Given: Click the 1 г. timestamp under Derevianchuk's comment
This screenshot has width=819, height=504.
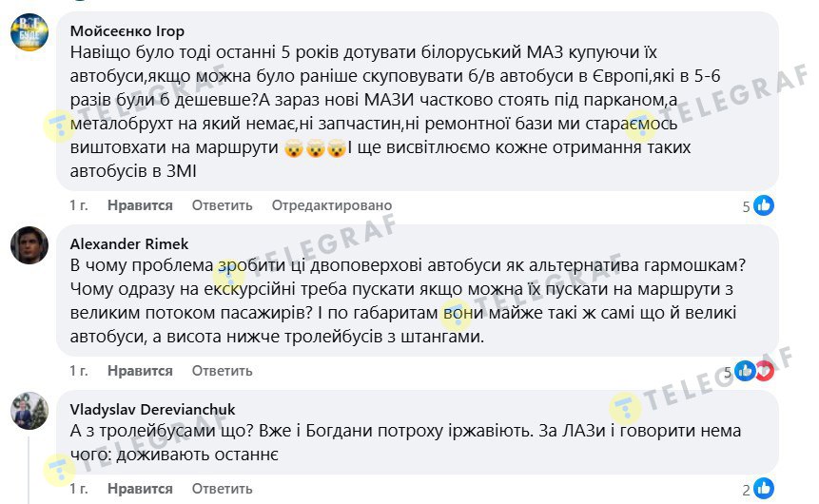Looking at the screenshot, I should click(x=79, y=489).
